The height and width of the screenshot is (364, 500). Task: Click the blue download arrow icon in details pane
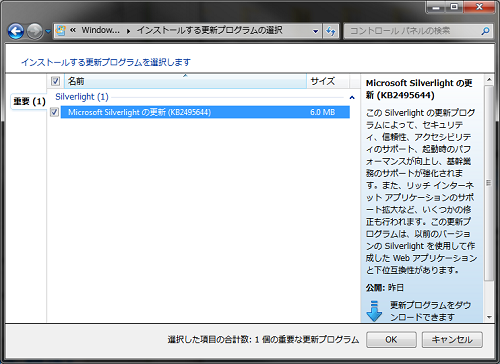(x=374, y=311)
